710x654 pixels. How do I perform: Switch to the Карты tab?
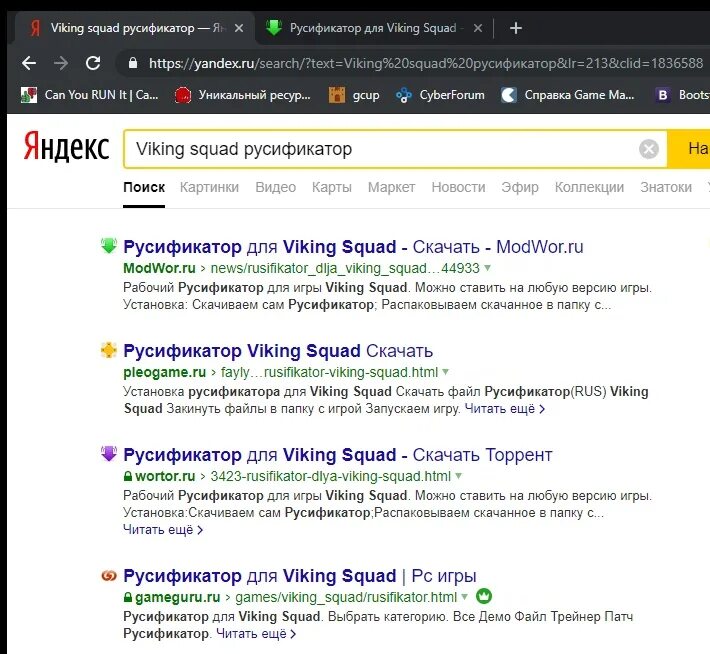click(331, 187)
